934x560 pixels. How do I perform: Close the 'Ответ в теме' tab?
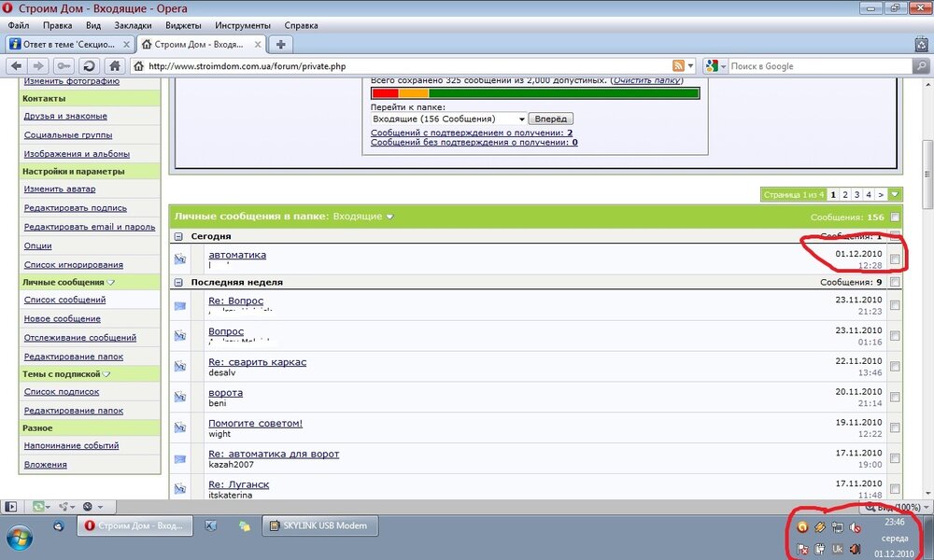[x=126, y=44]
